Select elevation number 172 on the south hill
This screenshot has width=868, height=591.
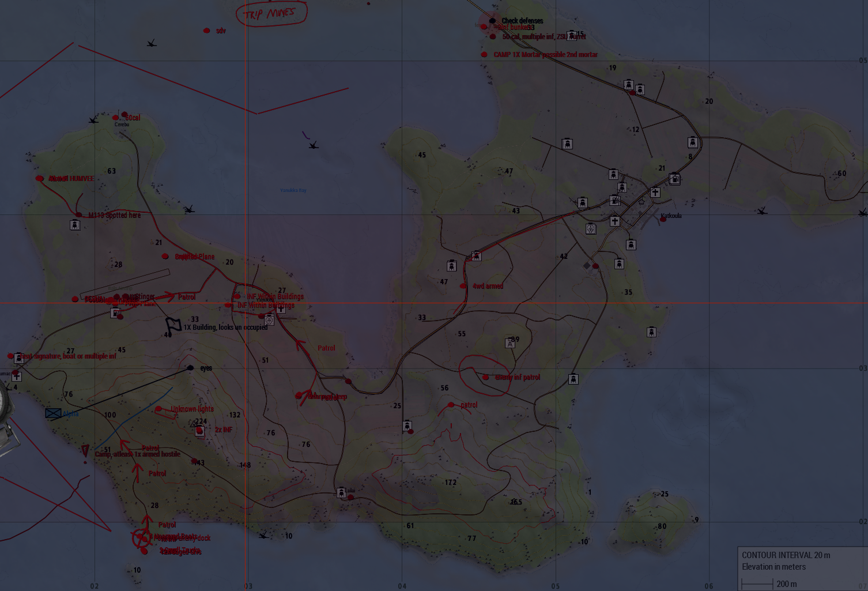pos(451,483)
